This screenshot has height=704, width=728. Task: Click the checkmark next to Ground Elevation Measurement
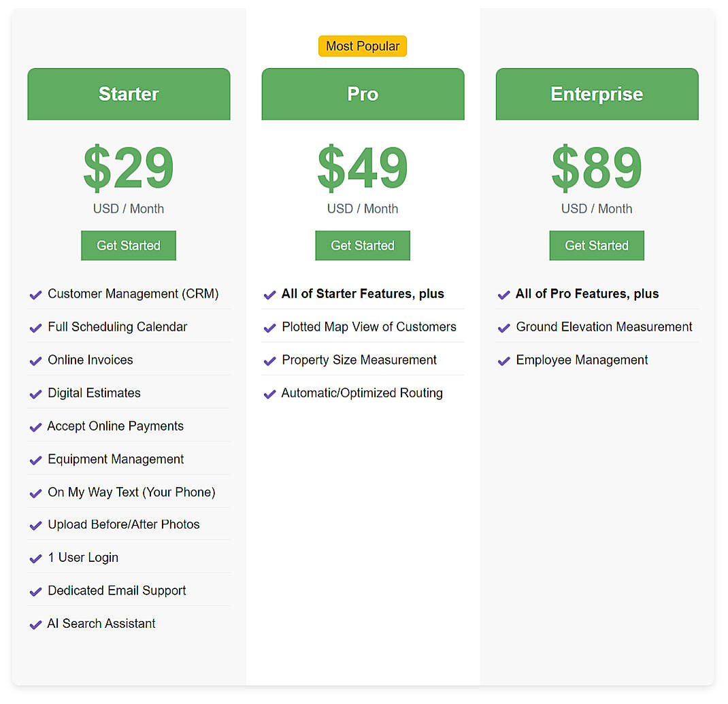503,328
